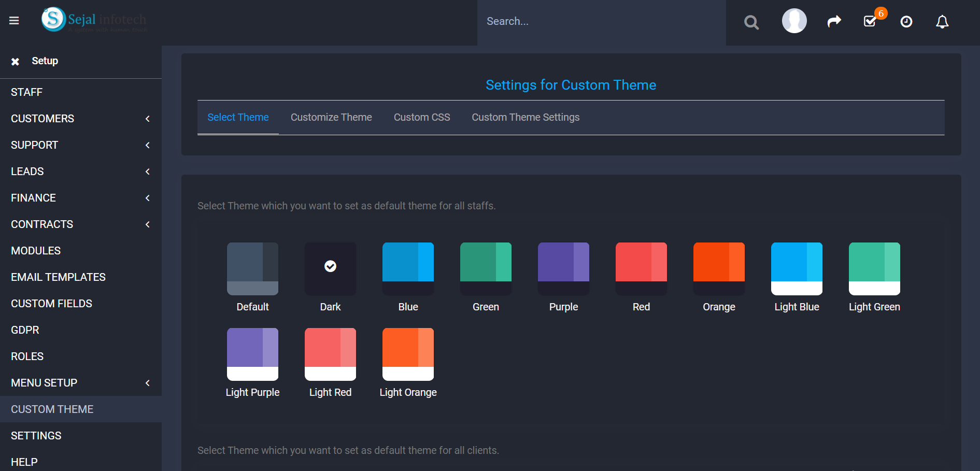Open the user profile avatar
Screen dimensions: 980x471
tap(794, 20)
